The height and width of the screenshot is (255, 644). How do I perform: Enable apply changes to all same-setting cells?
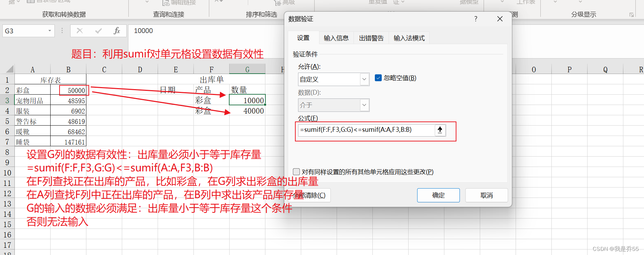(296, 171)
